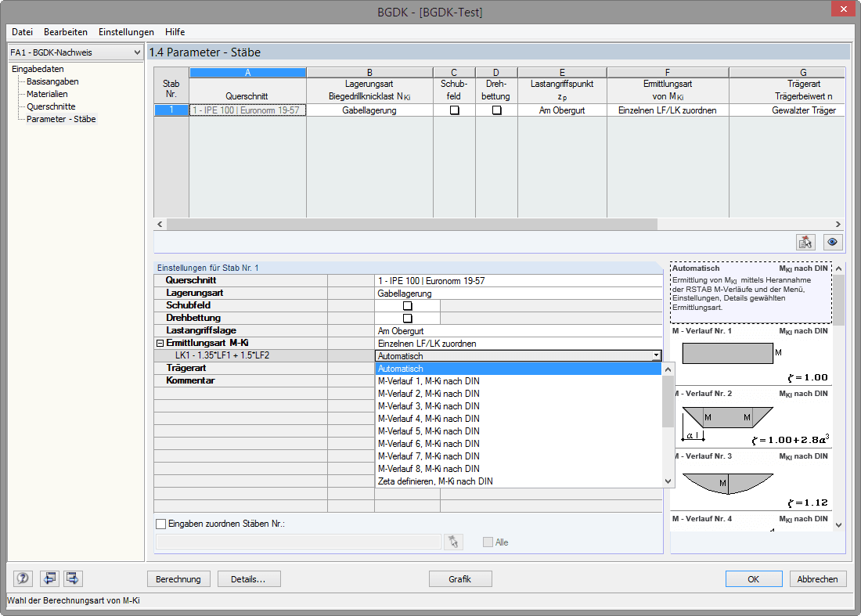Check Eingaben zuordnen Stäben Nr.
The height and width of the screenshot is (616, 861).
point(160,524)
